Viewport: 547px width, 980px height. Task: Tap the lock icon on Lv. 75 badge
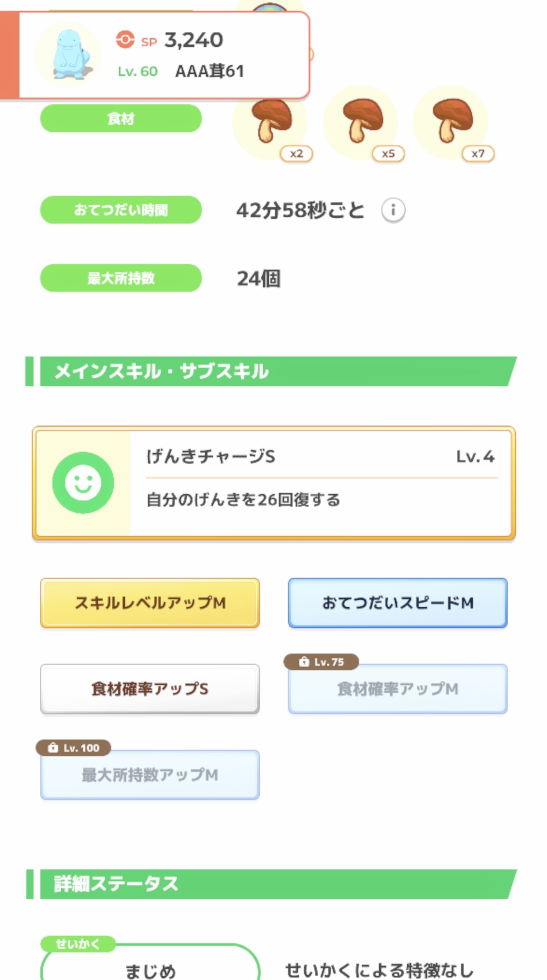[x=304, y=662]
